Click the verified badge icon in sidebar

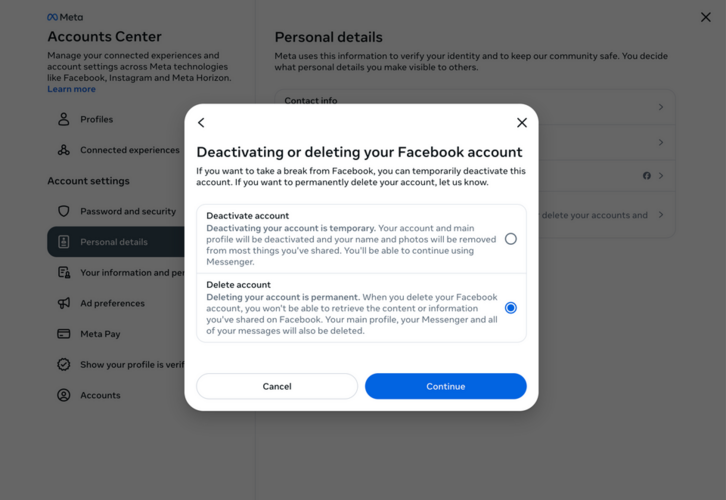(63, 364)
